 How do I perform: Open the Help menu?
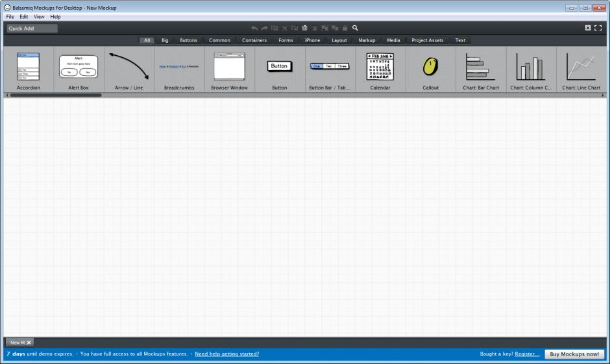pos(55,17)
